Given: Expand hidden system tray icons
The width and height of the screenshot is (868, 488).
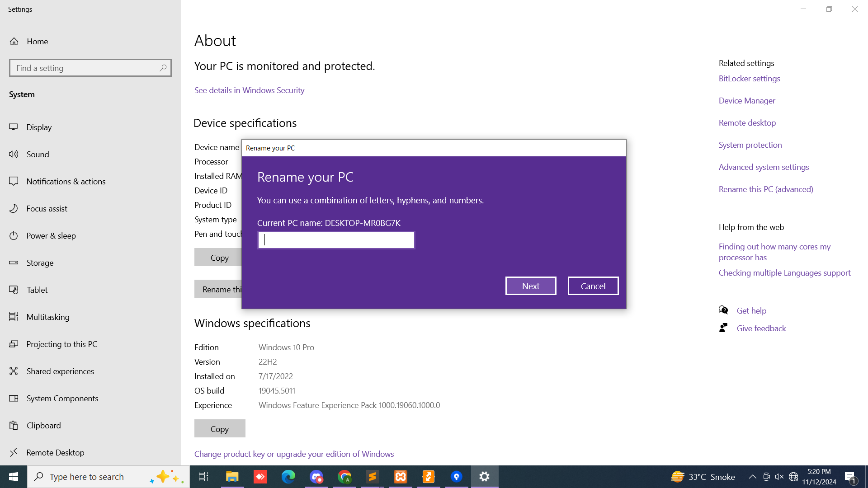Looking at the screenshot, I should [x=752, y=477].
